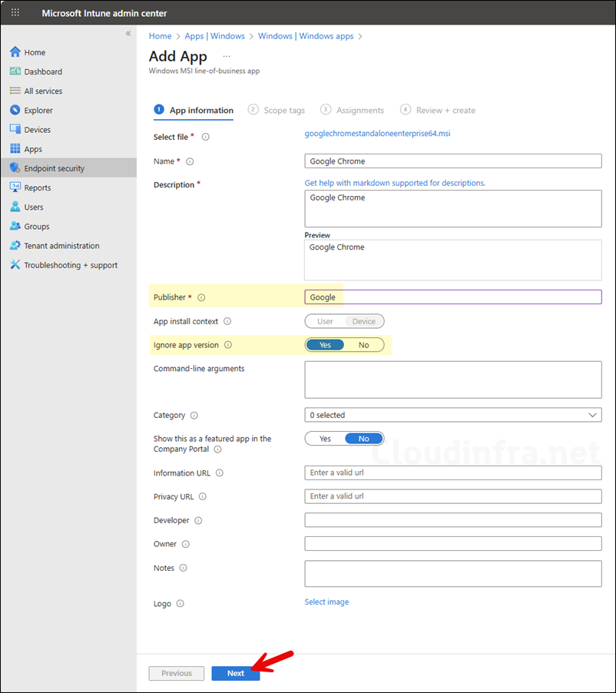Open the googlechromestandaloneenterprise64.msi file link
616x693 pixels.
click(x=377, y=134)
